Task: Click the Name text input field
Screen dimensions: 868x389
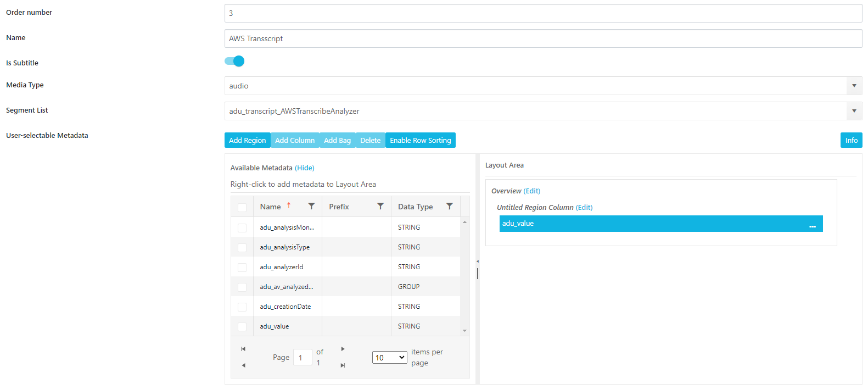Action: point(543,38)
